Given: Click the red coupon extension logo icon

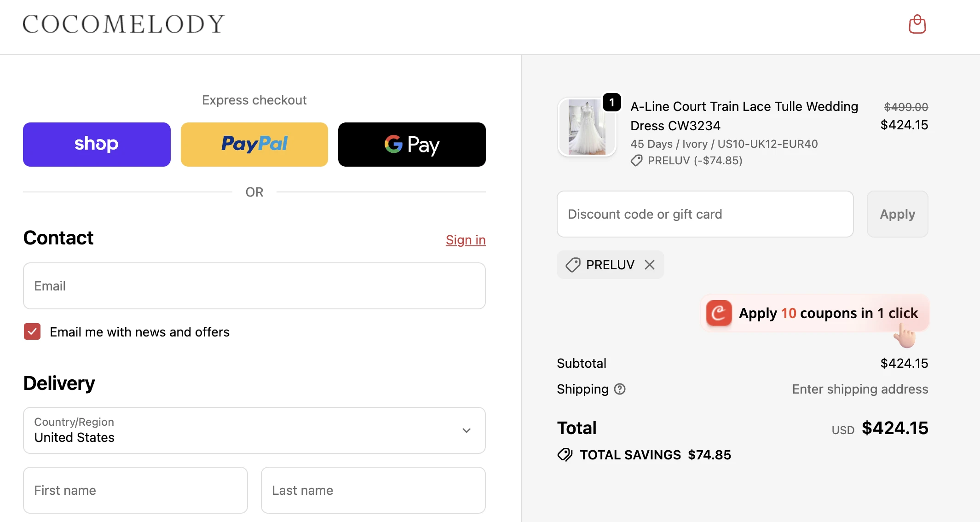Looking at the screenshot, I should tap(719, 313).
